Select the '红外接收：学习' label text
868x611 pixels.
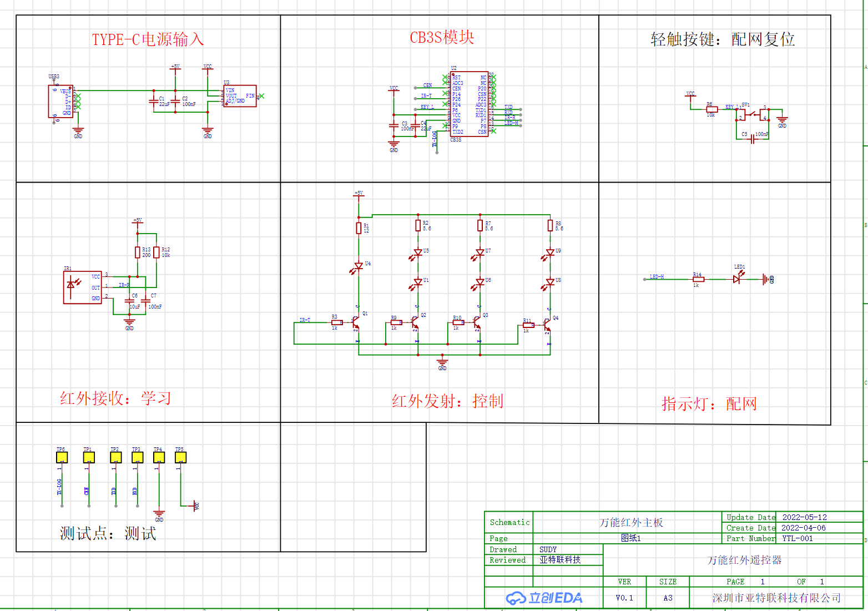(x=115, y=398)
